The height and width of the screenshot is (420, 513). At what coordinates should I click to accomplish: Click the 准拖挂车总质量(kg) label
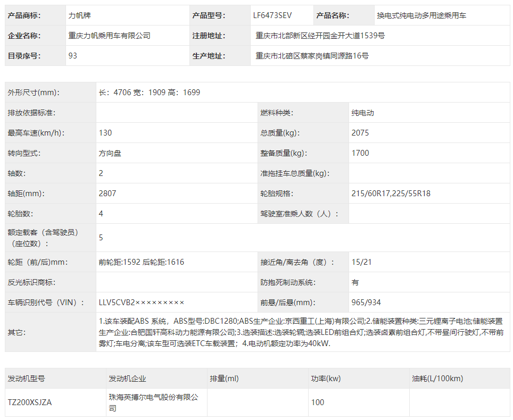click(295, 173)
